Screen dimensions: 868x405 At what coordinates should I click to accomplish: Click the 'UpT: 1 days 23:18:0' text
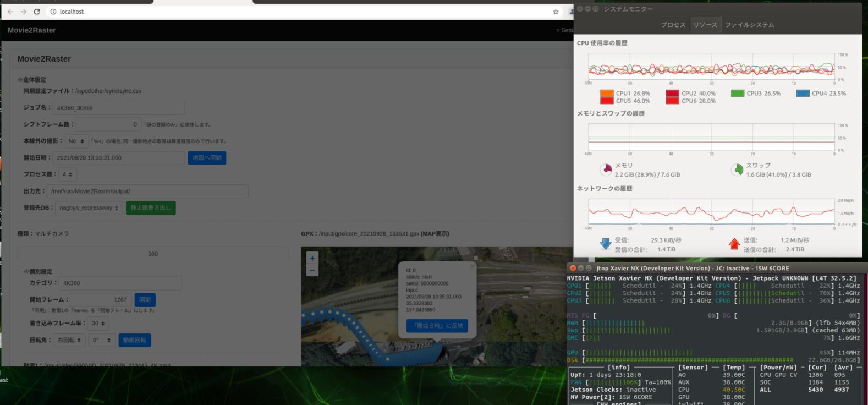tap(606, 375)
